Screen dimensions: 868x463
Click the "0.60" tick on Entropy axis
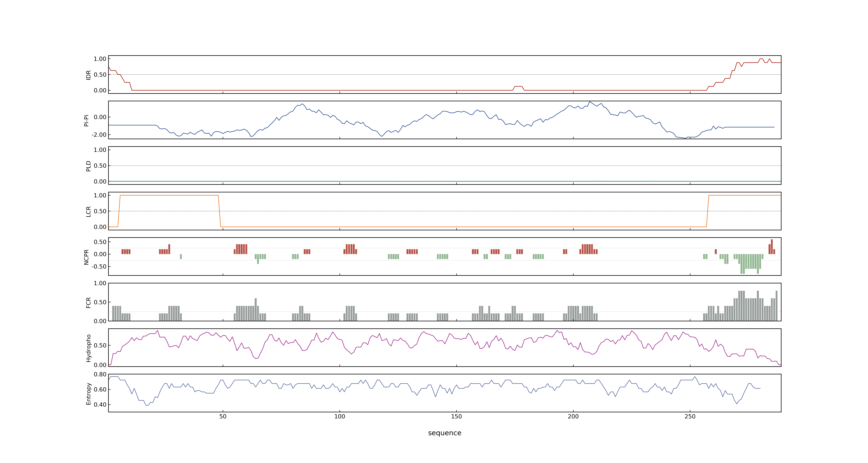coord(100,390)
